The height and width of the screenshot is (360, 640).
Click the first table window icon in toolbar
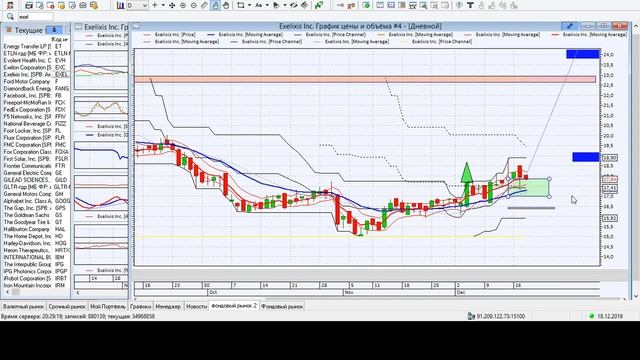point(29,5)
